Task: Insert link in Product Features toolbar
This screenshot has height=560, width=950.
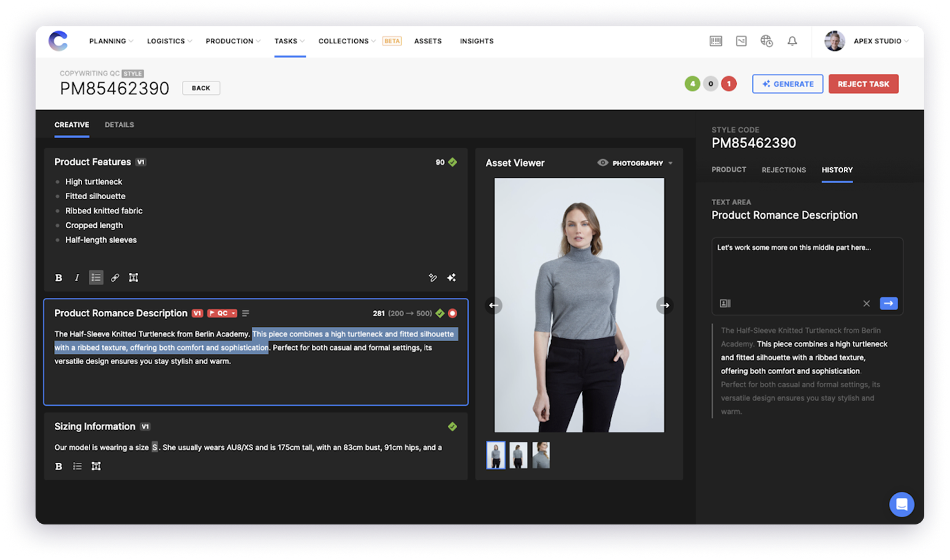Action: [115, 278]
